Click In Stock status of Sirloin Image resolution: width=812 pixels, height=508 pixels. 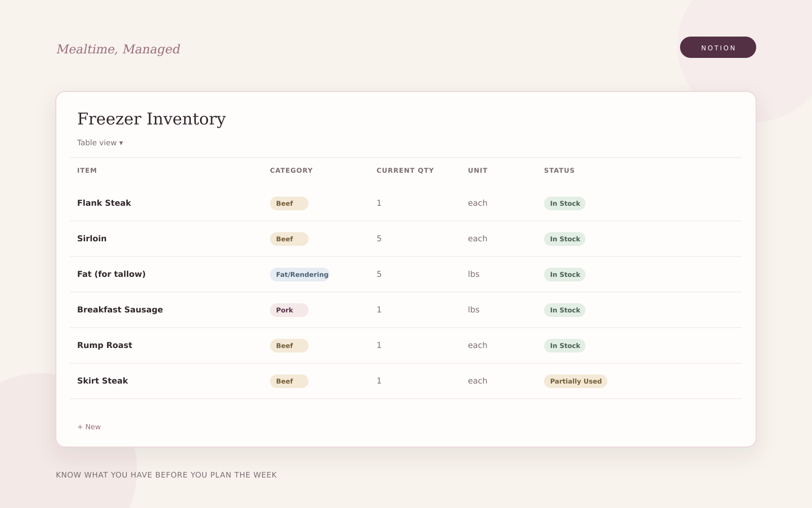tap(565, 239)
